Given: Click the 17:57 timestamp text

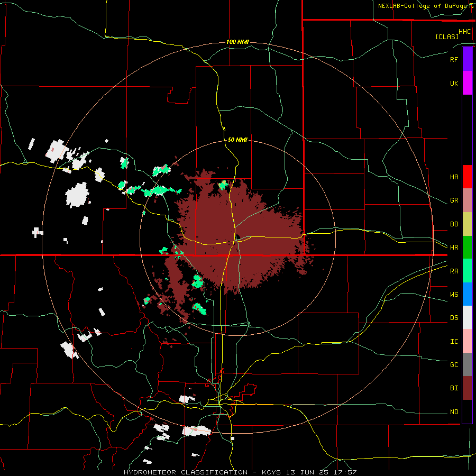Looking at the screenshot, I should pyautogui.click(x=346, y=472).
